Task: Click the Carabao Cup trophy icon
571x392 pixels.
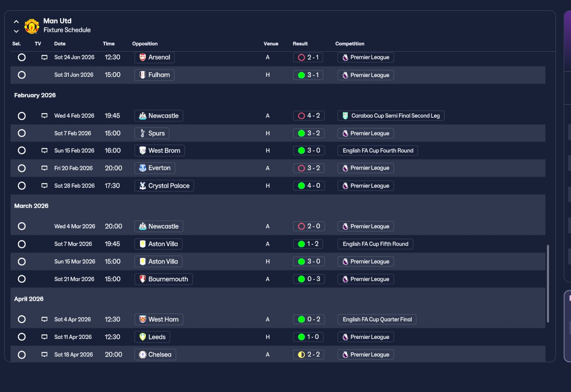Action: point(345,116)
